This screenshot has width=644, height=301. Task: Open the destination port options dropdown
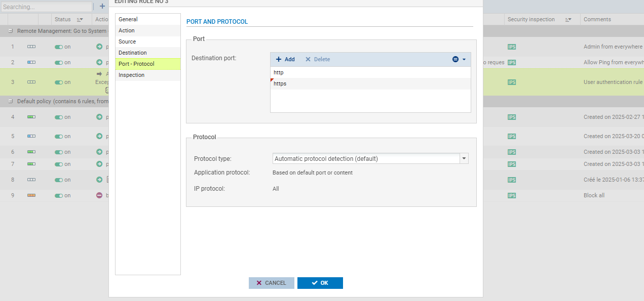[x=459, y=59]
